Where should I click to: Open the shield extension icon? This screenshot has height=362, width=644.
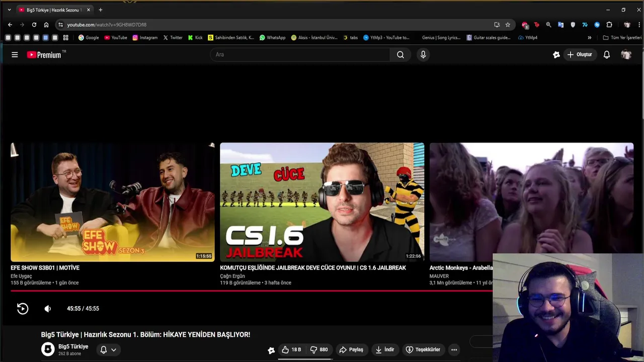(x=573, y=25)
